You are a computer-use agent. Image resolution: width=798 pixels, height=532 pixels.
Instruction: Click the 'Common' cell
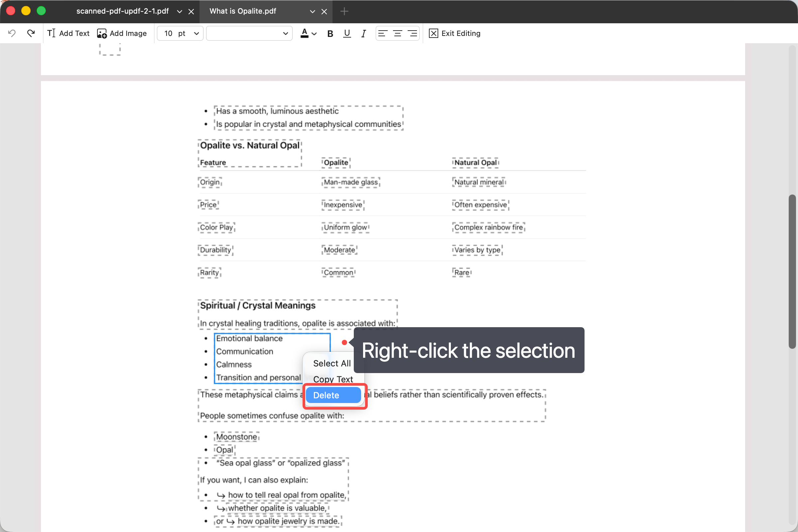338,272
